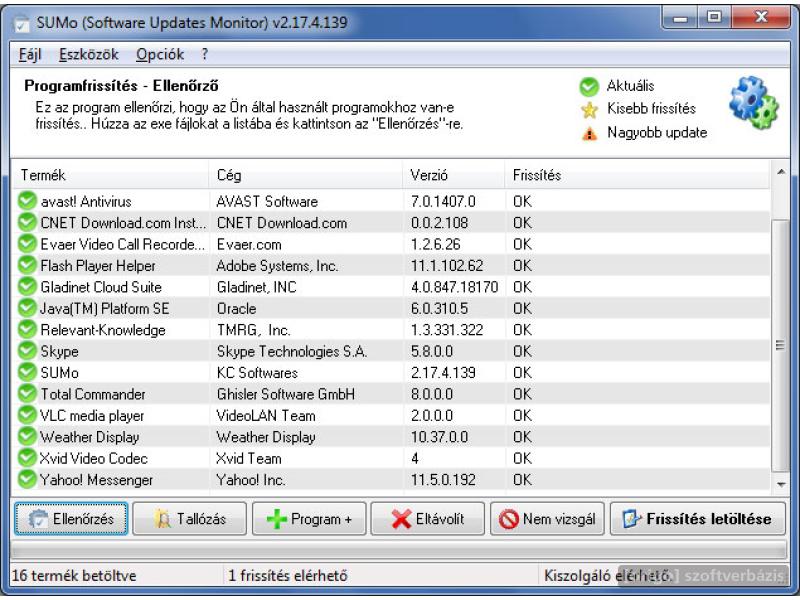Sort the list by Verzió column header
The width and height of the screenshot is (800, 600).
coord(454,175)
